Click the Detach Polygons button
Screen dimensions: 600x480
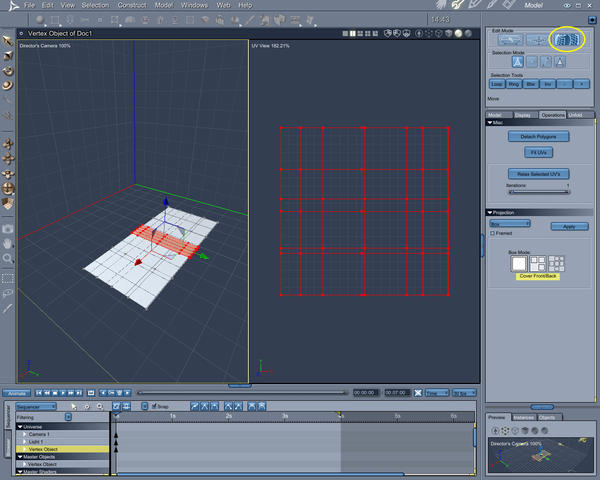[x=538, y=136]
